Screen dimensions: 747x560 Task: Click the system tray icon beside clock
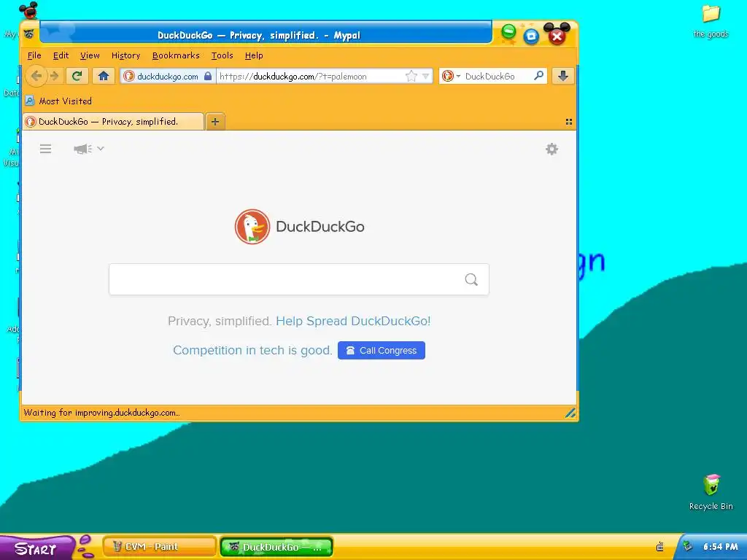687,545
